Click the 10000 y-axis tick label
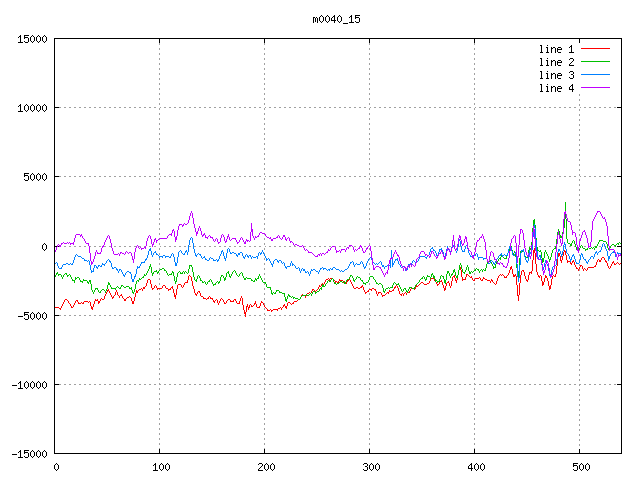This screenshot has height=480, width=640. pos(31,108)
